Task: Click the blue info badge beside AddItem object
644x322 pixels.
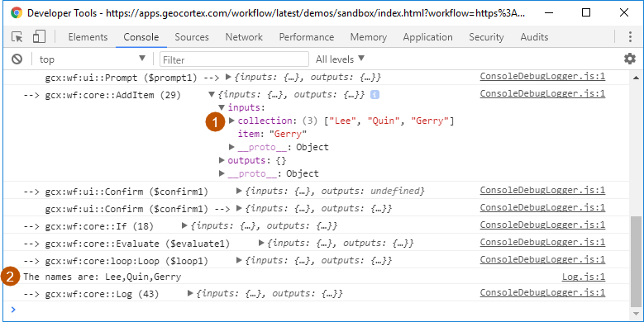Action: 374,95
